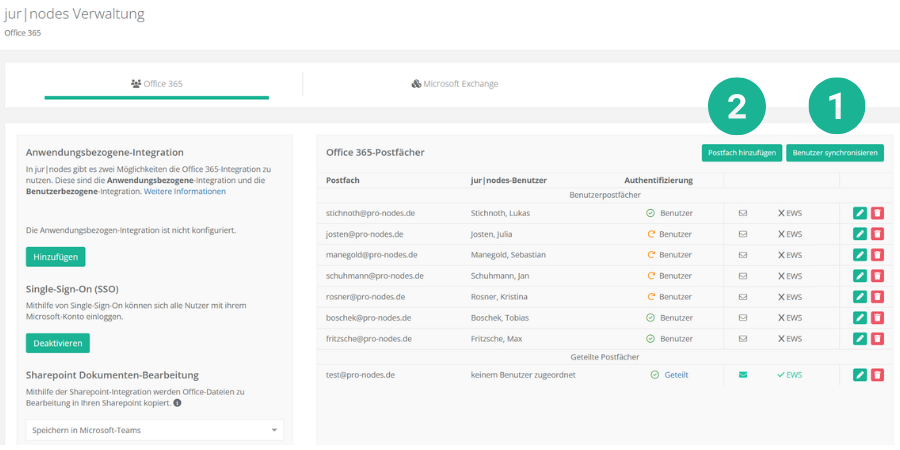Click green envelope icon for test@pro-nodes.de
Screen dimensions: 900x450
pyautogui.click(x=742, y=375)
